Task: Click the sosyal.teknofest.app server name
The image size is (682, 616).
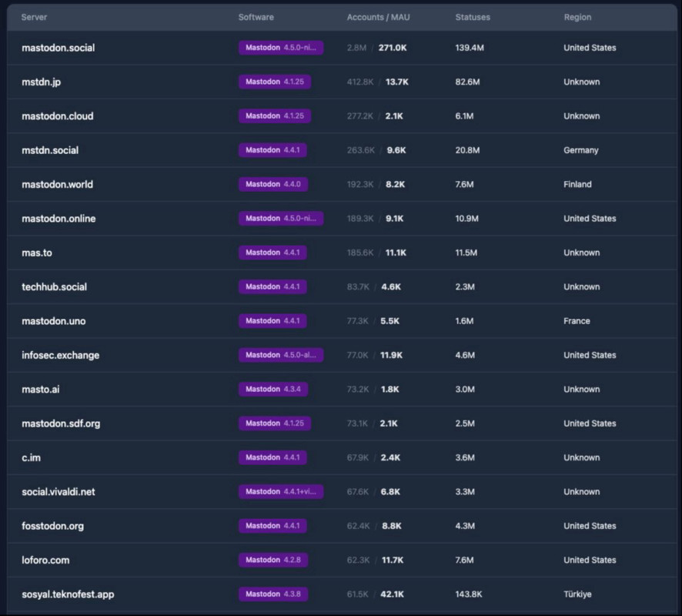Action: click(68, 594)
